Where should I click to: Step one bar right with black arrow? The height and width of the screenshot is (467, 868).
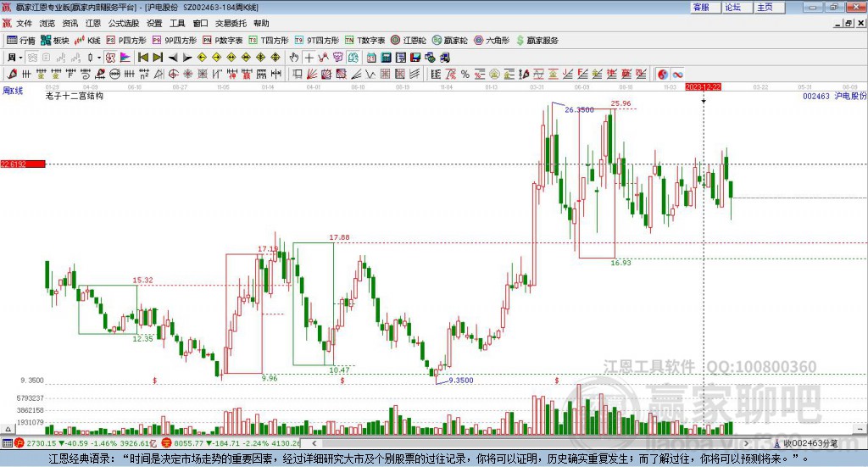[187, 58]
